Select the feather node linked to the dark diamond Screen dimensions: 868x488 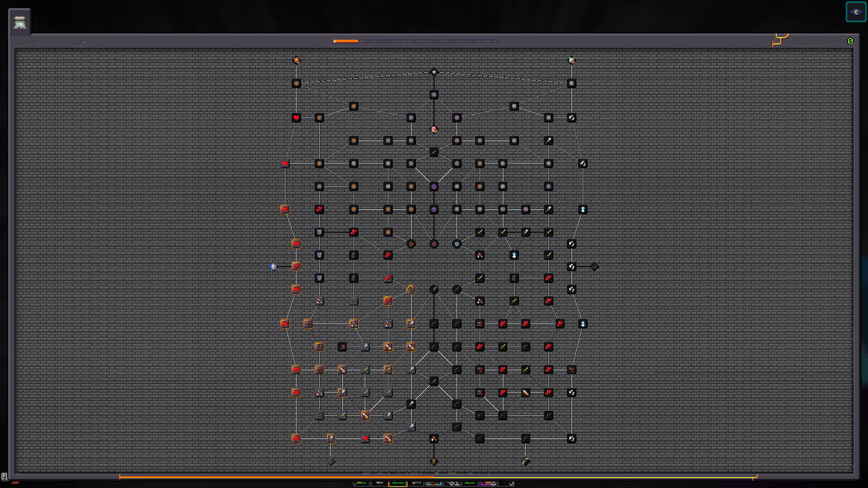coord(571,267)
